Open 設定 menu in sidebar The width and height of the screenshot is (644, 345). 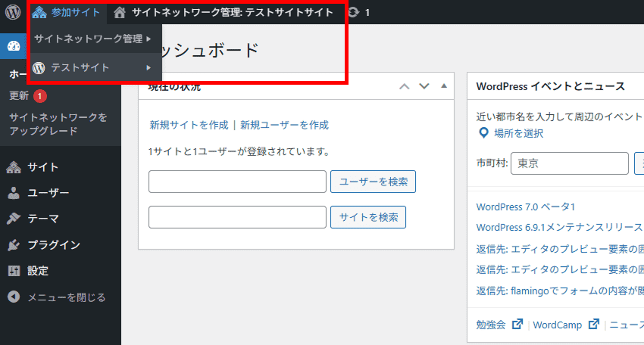38,271
